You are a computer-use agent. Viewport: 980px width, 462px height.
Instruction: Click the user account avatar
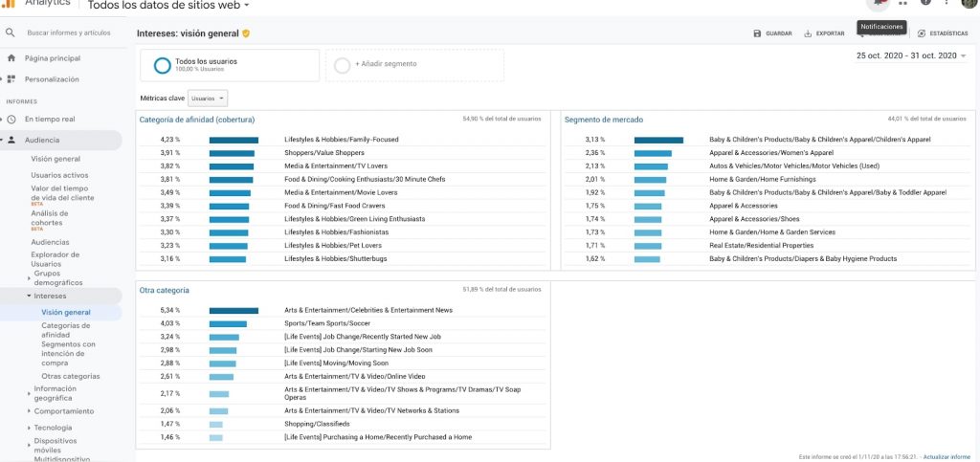click(969, 3)
